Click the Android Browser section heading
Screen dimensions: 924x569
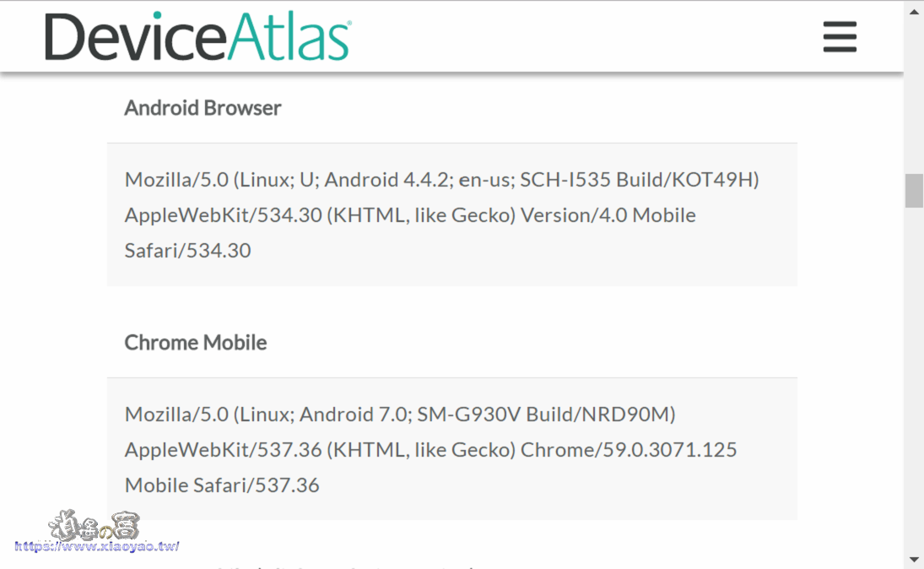click(x=203, y=107)
